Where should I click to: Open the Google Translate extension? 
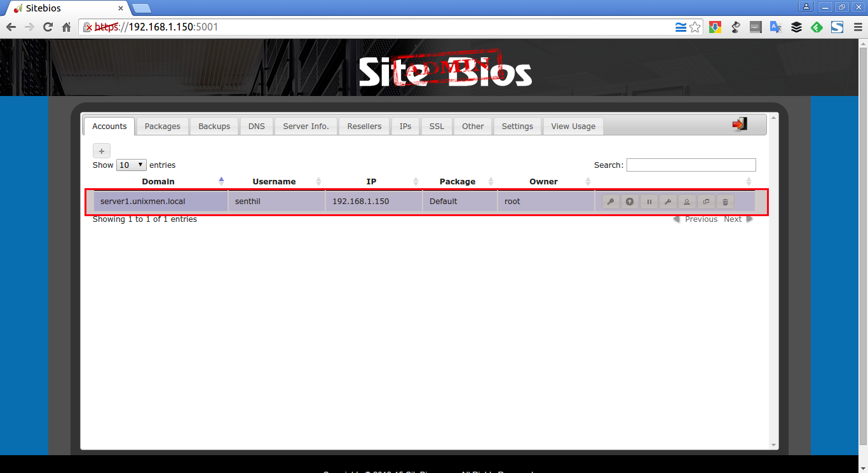(775, 27)
